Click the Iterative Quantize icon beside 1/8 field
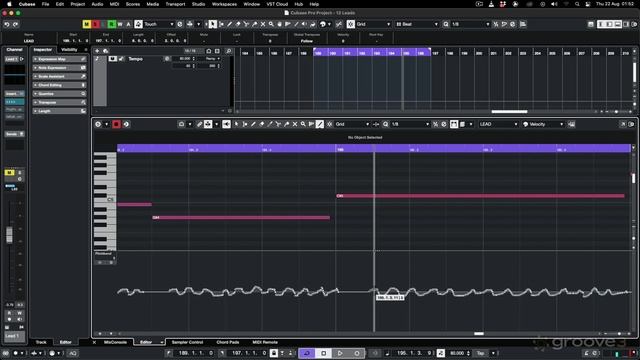Viewport: 640px width, 360px height. coord(496,24)
